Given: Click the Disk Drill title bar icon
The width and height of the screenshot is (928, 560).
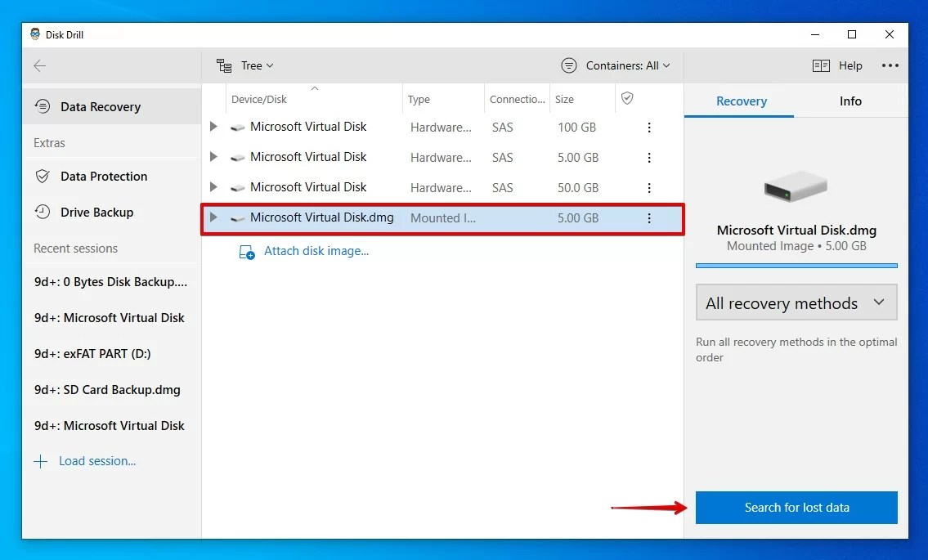Looking at the screenshot, I should coord(35,34).
